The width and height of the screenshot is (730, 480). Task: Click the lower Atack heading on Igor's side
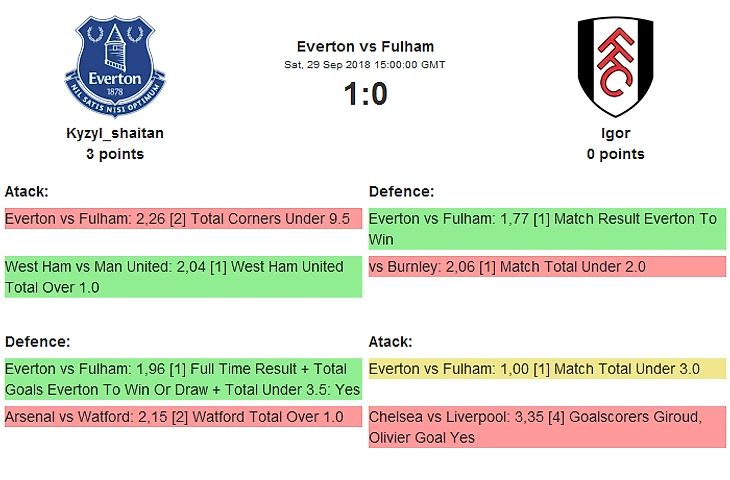[x=390, y=342]
